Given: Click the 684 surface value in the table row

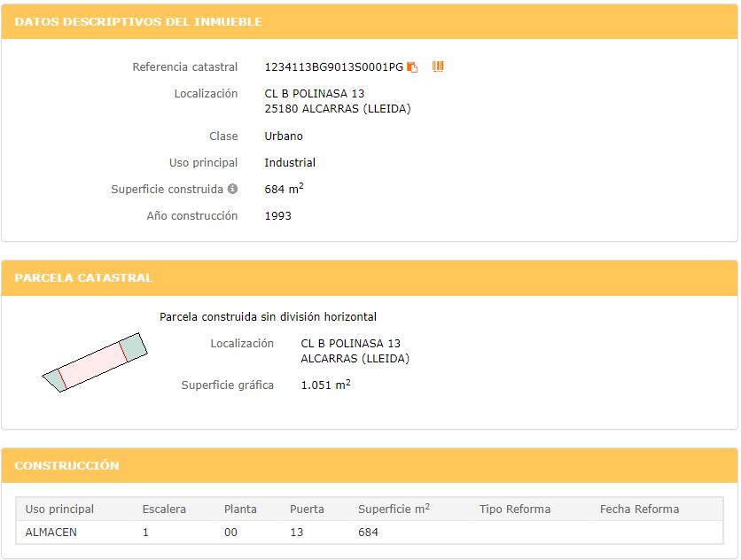Looking at the screenshot, I should coord(368,533).
